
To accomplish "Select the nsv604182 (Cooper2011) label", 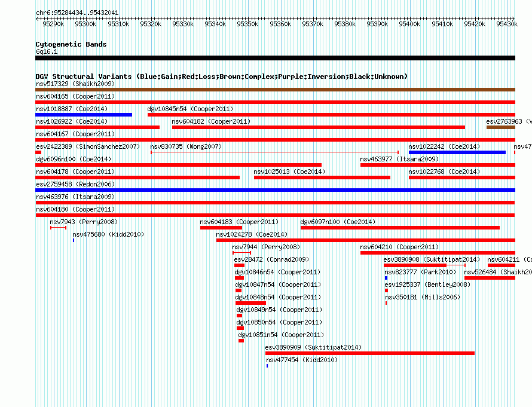I will (211, 121).
